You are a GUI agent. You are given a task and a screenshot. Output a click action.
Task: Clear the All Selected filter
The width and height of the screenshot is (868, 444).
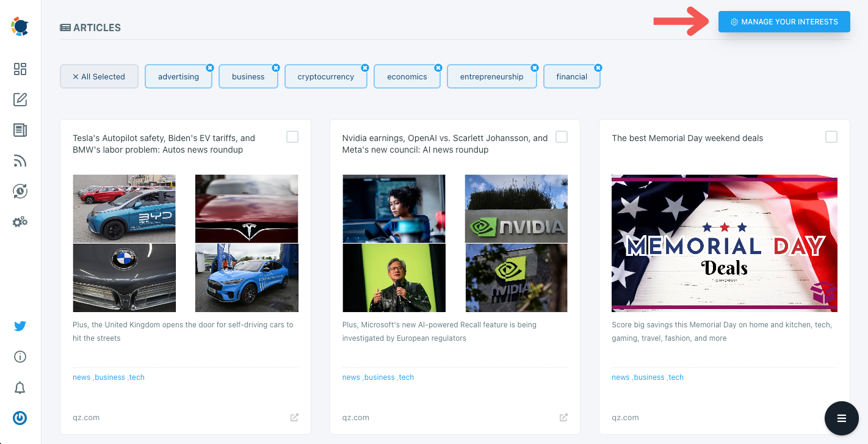pos(99,76)
